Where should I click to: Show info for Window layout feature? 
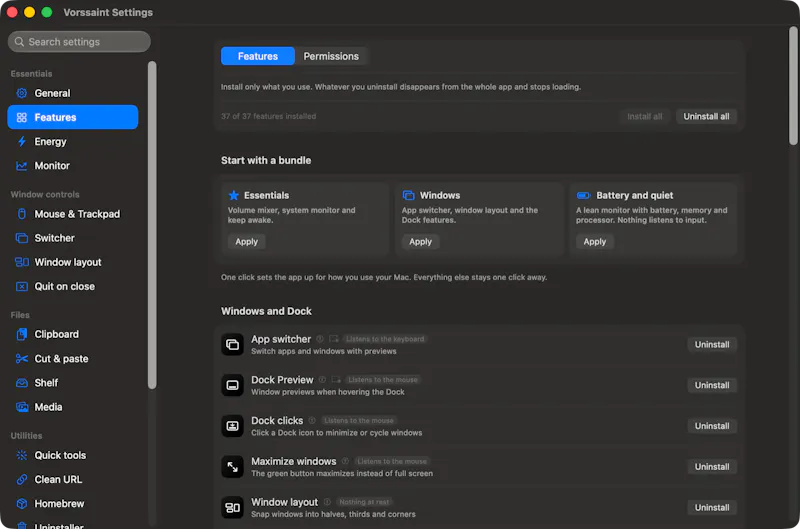(x=327, y=502)
